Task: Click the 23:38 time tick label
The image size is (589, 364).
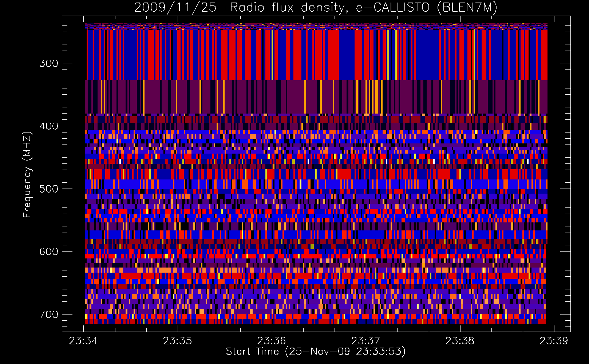Action: click(460, 341)
